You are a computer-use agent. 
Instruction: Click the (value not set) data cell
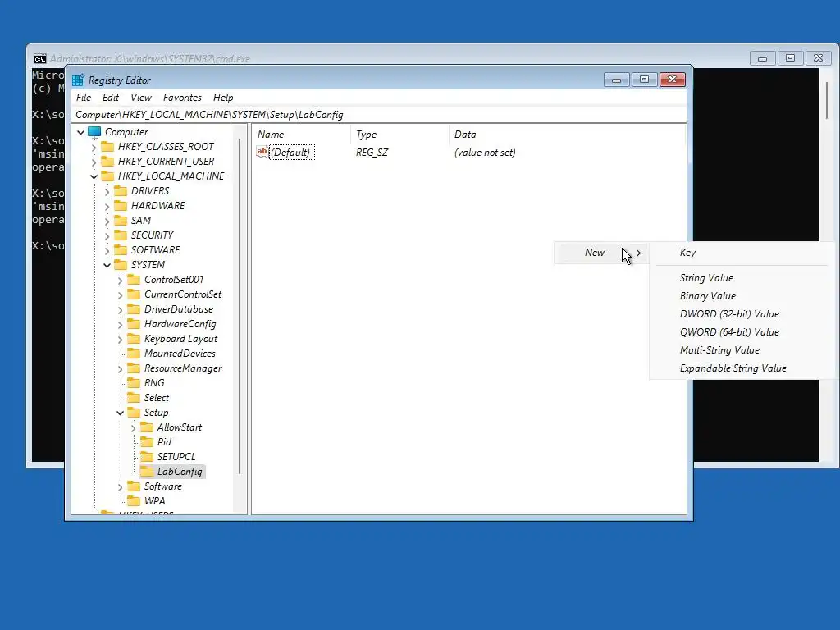coord(485,152)
